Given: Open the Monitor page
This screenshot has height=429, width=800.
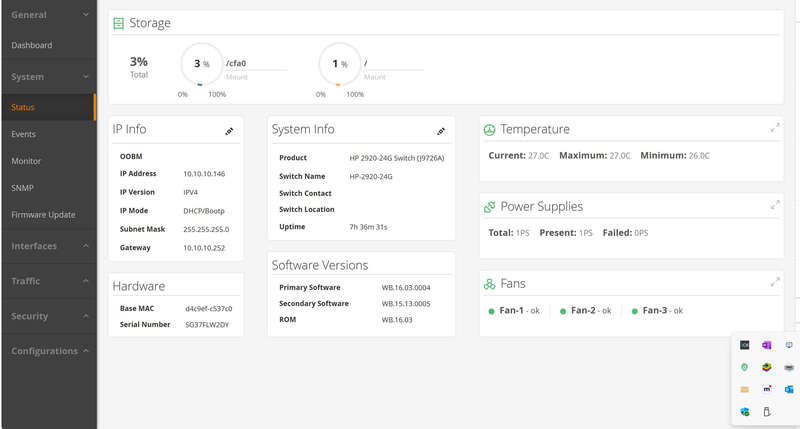Looking at the screenshot, I should coord(26,161).
